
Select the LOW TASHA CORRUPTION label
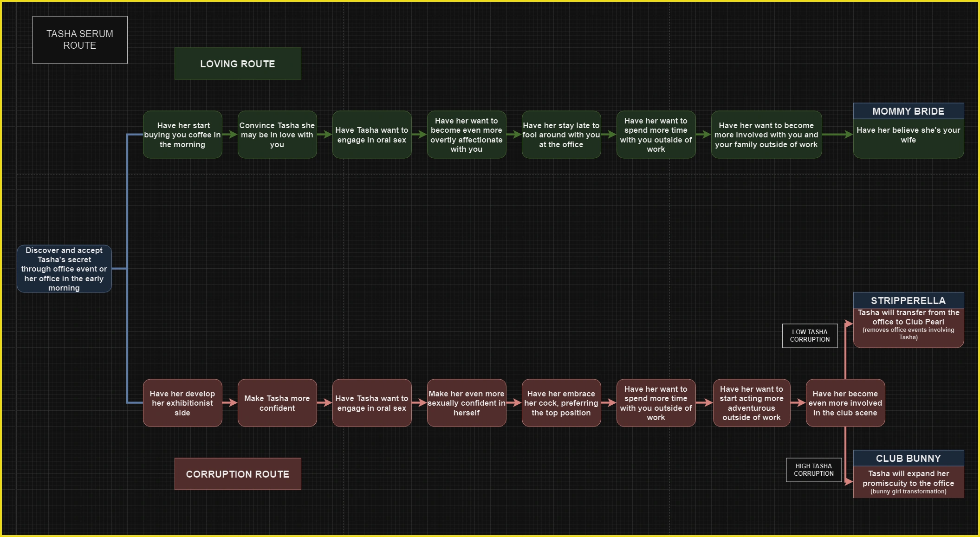point(810,336)
